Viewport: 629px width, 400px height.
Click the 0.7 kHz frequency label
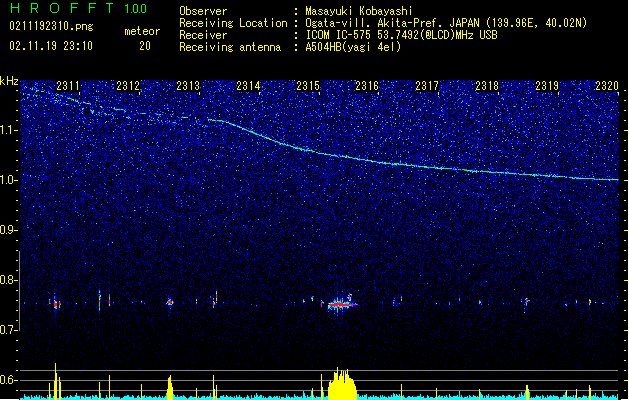click(x=9, y=330)
